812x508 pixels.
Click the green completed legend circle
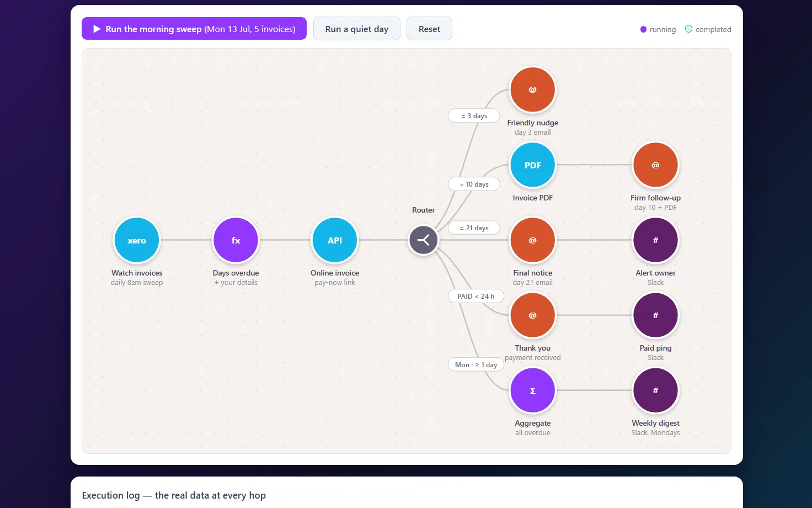tap(688, 29)
